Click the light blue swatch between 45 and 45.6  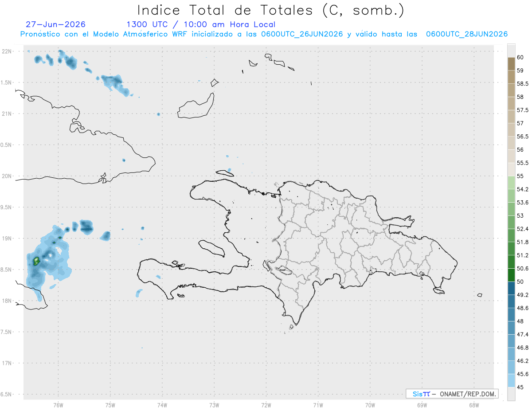(x=511, y=381)
